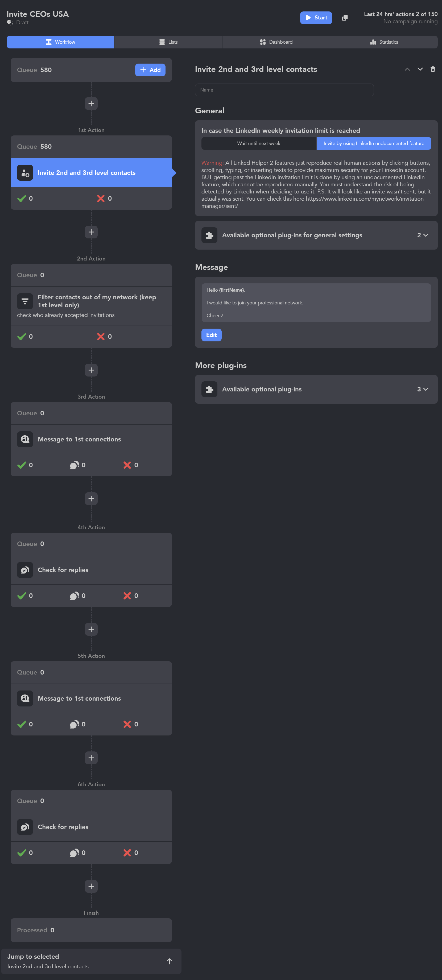Click the plus button above 3rd Action
442x980 pixels.
pyautogui.click(x=91, y=370)
